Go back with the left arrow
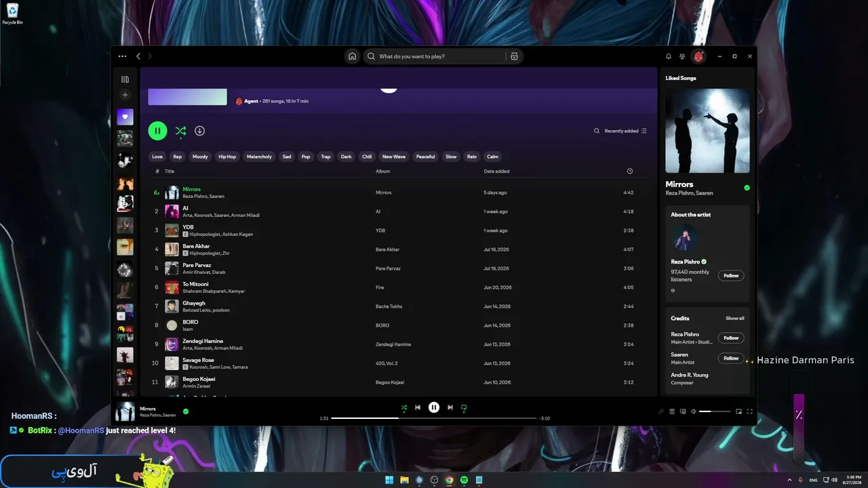The width and height of the screenshot is (868, 488). point(138,56)
